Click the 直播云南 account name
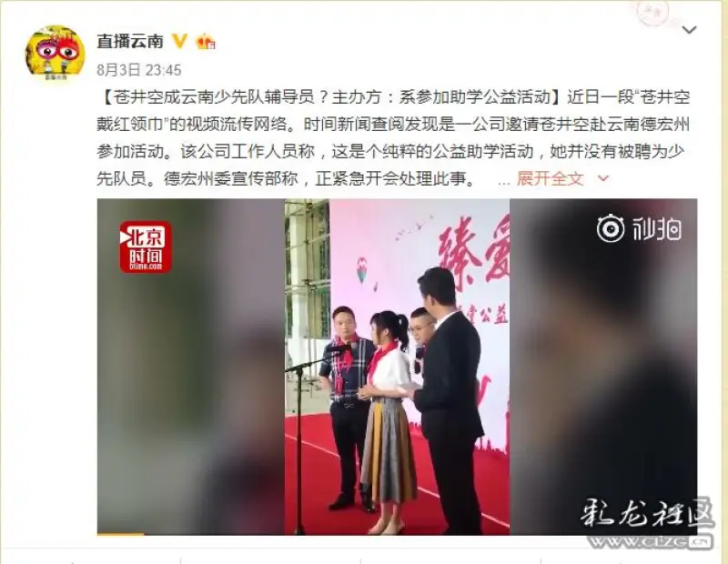The width and height of the screenshot is (728, 564). 130,41
